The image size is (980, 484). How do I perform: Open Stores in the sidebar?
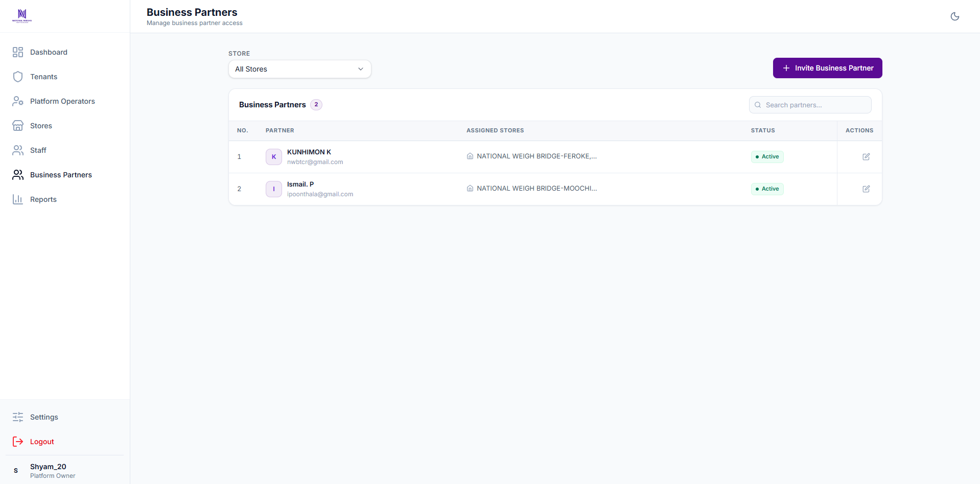65,126
